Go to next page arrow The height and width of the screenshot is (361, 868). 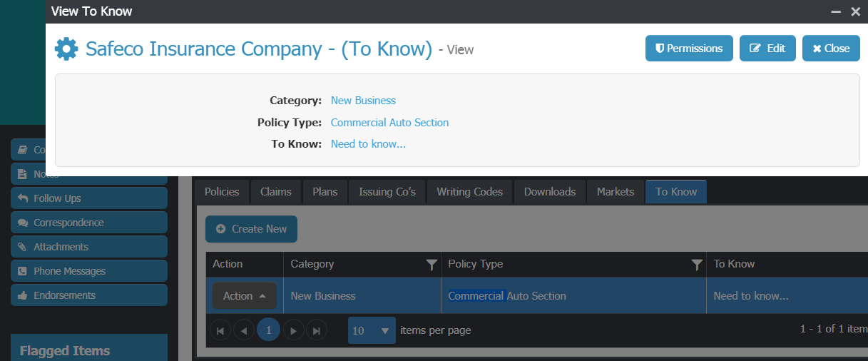pos(293,330)
